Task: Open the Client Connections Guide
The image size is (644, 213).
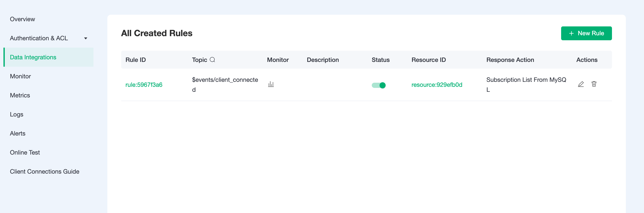Action: tap(45, 171)
